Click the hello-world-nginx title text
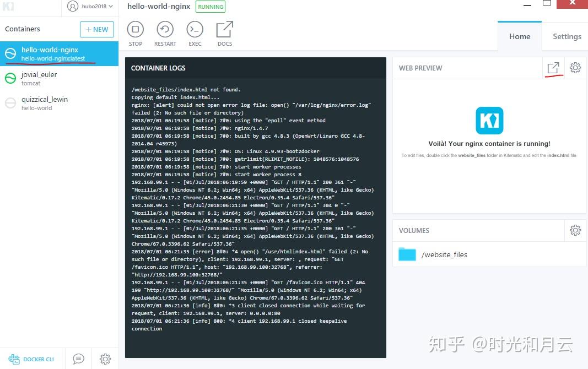This screenshot has height=369, width=588. 159,7
